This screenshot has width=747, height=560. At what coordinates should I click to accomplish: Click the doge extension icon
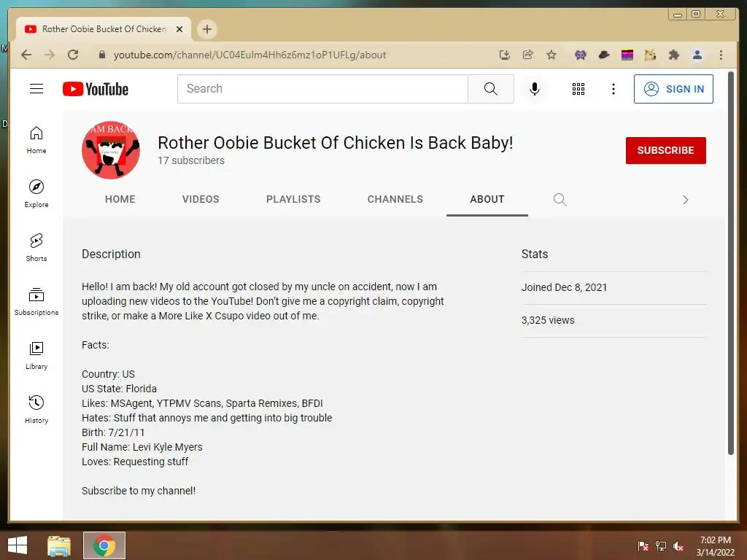pos(650,55)
